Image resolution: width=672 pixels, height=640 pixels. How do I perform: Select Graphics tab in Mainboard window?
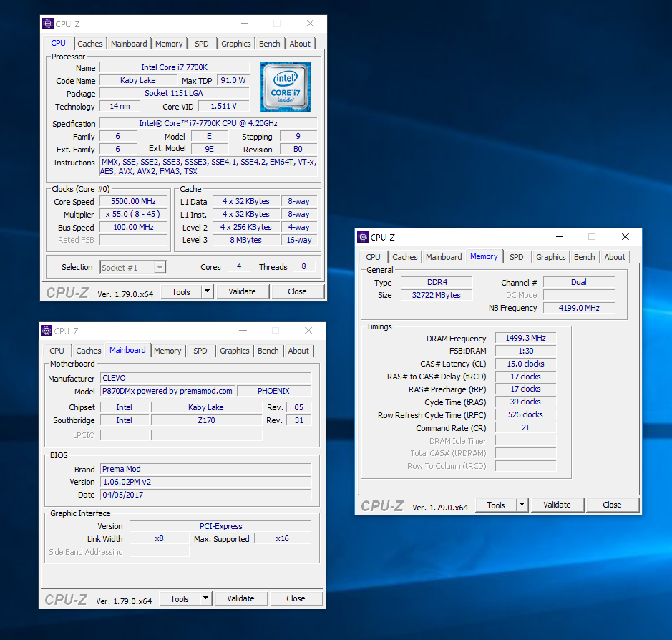(234, 351)
